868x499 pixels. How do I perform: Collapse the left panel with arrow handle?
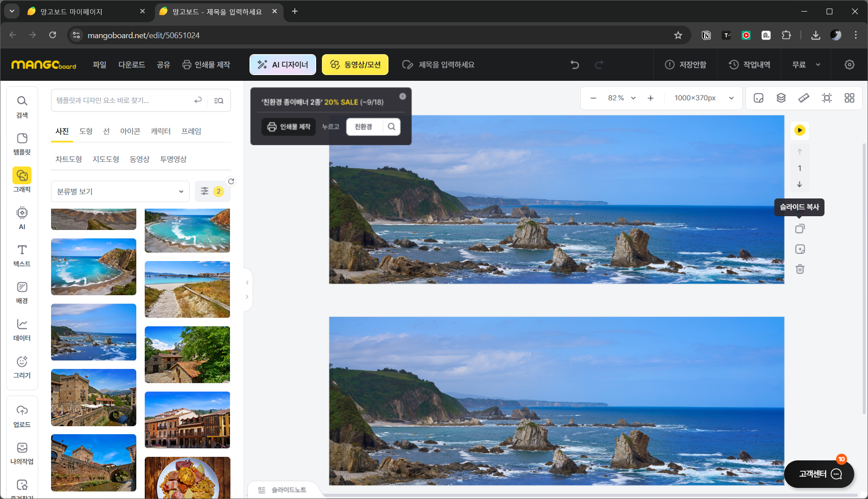pyautogui.click(x=247, y=282)
